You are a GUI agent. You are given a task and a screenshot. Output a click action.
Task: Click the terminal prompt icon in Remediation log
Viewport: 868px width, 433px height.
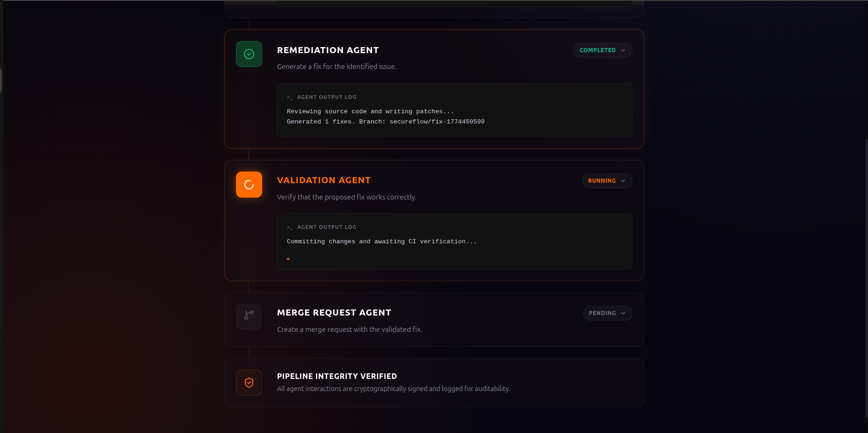290,97
